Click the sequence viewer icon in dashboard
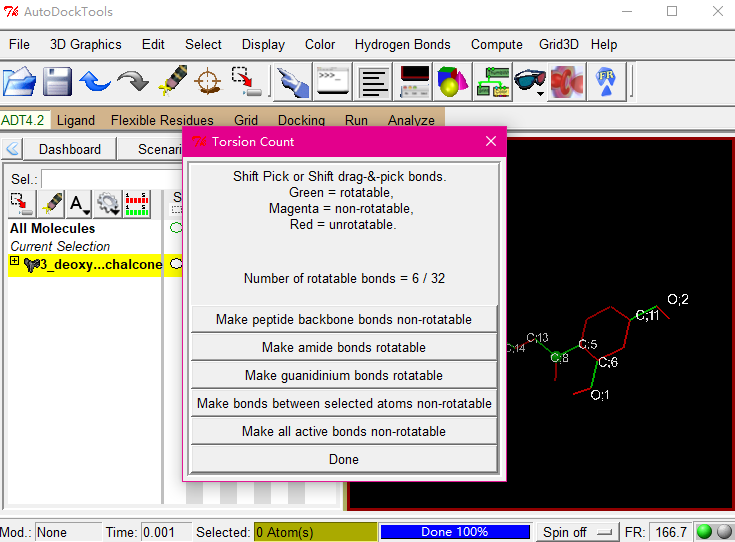Screen dimensions: 735x542 [139, 204]
